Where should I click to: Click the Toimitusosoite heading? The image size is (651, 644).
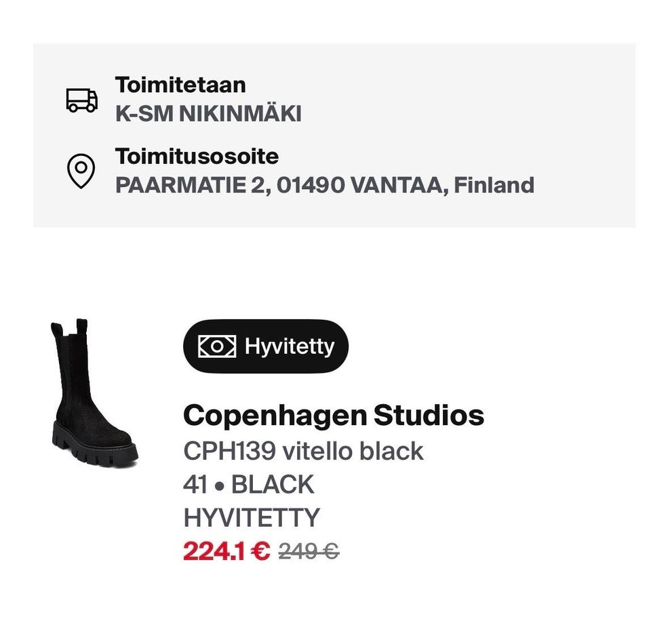(x=197, y=156)
